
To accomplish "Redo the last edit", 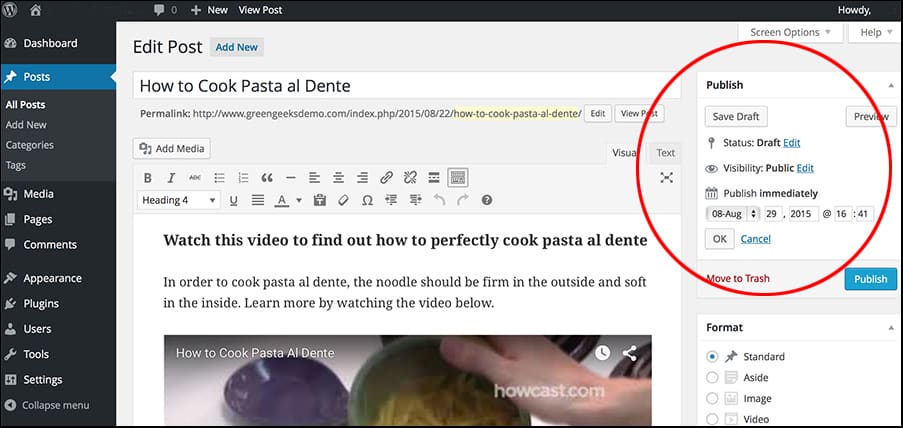I will click(463, 200).
